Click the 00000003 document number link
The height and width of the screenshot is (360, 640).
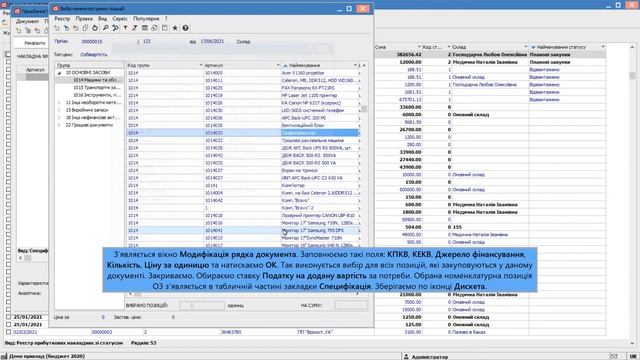click(x=102, y=332)
